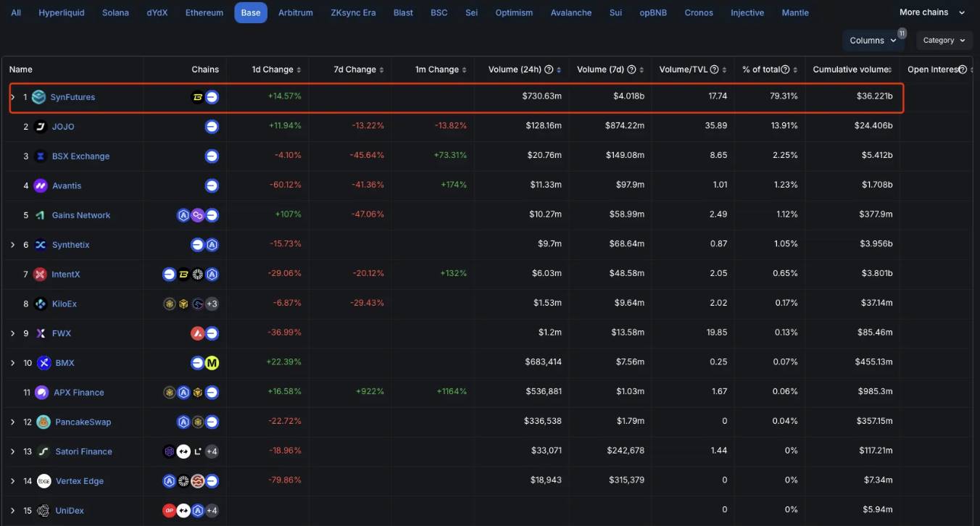Click the +3 chains badge in KiloEx row
This screenshot has width=980, height=526.
[x=212, y=304]
